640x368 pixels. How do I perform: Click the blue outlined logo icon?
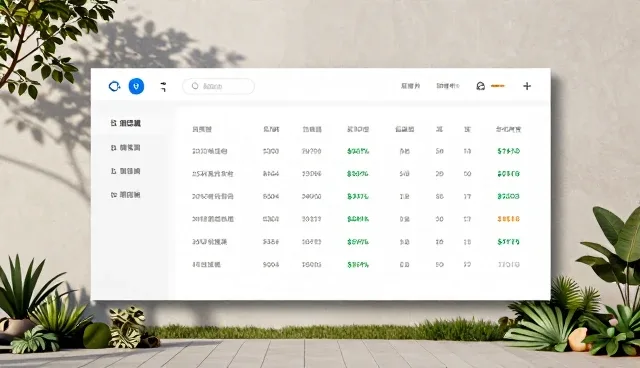click(x=114, y=86)
